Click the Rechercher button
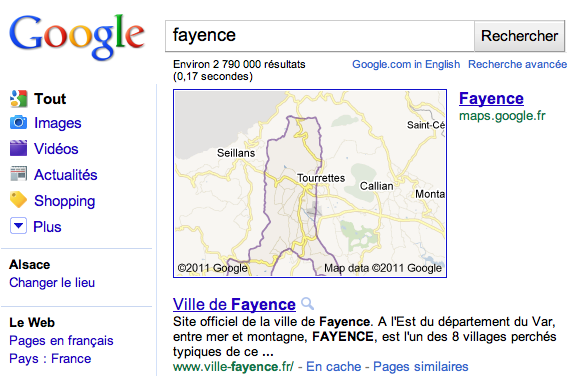The height and width of the screenshot is (376, 578). click(x=519, y=36)
